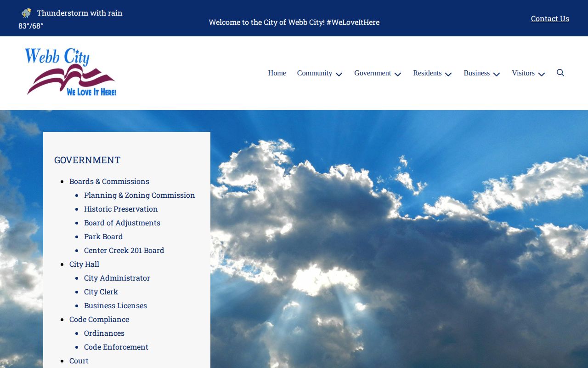The width and height of the screenshot is (588, 368).
Task: Open City Clerk link
Action: click(x=101, y=292)
